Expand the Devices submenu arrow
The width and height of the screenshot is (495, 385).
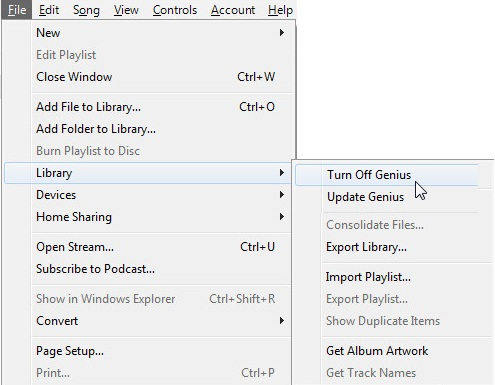282,195
